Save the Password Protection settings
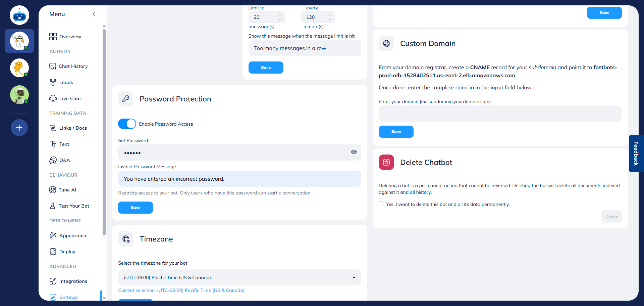Screen dimensions: 644x306 coord(135,207)
